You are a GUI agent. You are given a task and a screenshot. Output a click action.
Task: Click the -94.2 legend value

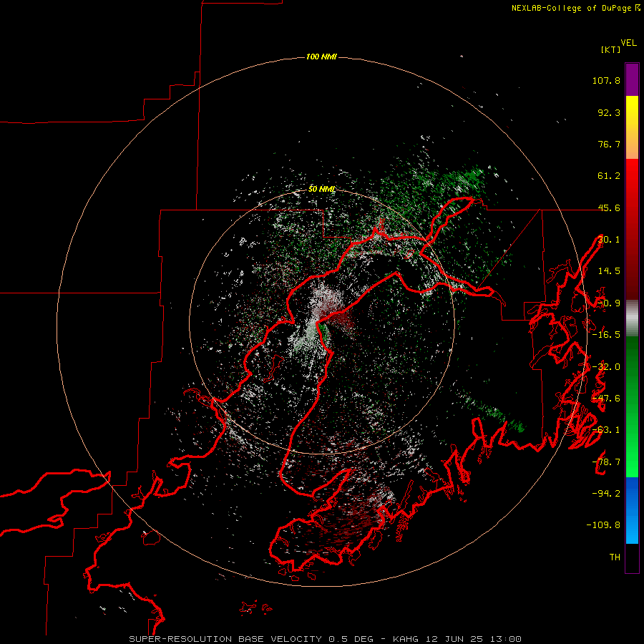pyautogui.click(x=606, y=493)
